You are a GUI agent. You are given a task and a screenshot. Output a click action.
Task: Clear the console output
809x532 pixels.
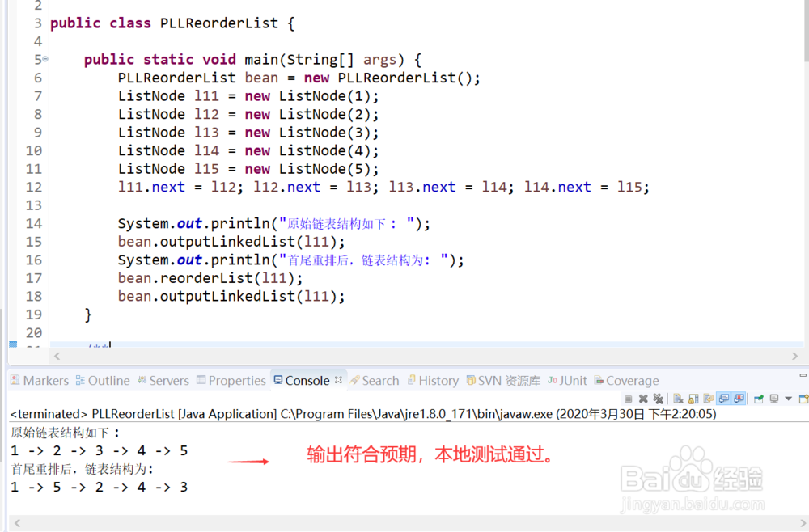click(678, 399)
